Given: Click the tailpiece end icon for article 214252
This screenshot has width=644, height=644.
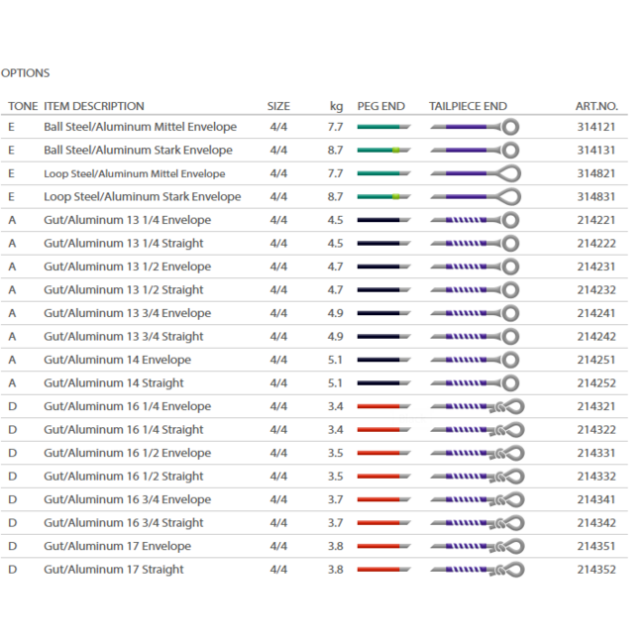Looking at the screenshot, I should pos(475,383).
